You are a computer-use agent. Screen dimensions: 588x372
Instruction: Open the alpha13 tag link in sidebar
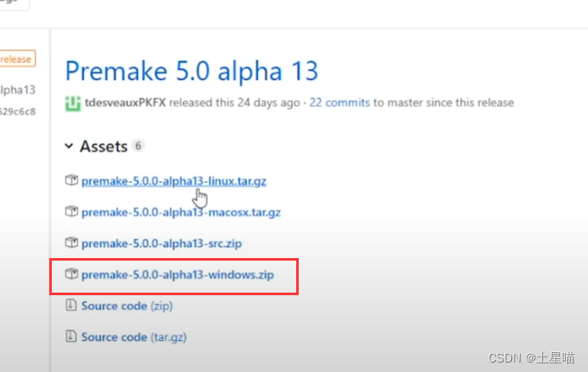tap(17, 90)
